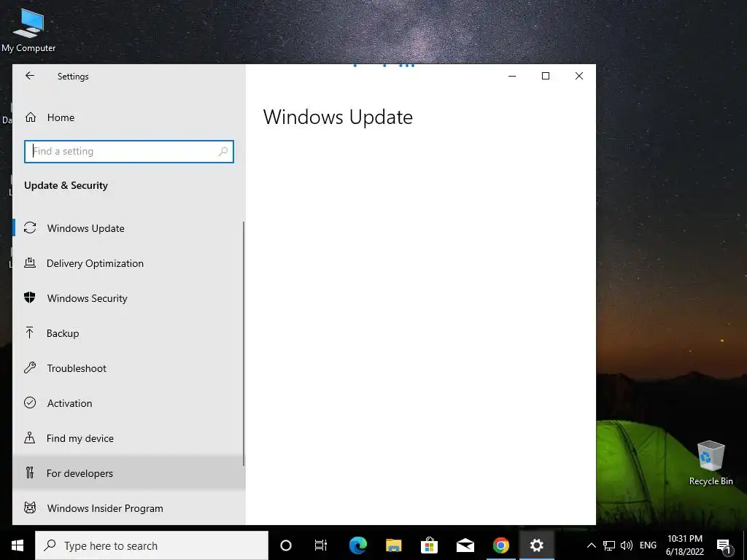Select the Windows Update sync icon
The image size is (747, 560).
pyautogui.click(x=30, y=227)
